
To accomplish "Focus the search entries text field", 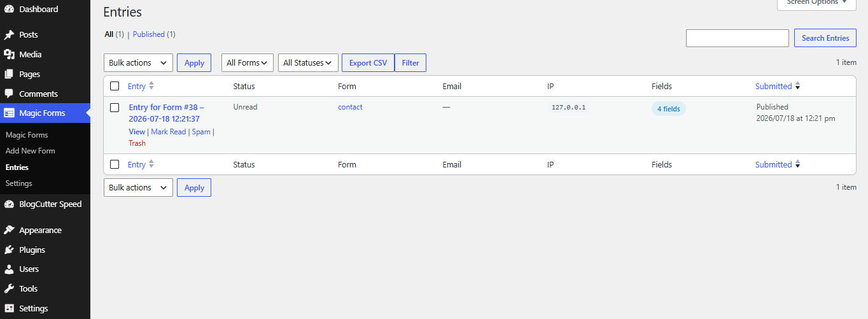I will tap(738, 38).
